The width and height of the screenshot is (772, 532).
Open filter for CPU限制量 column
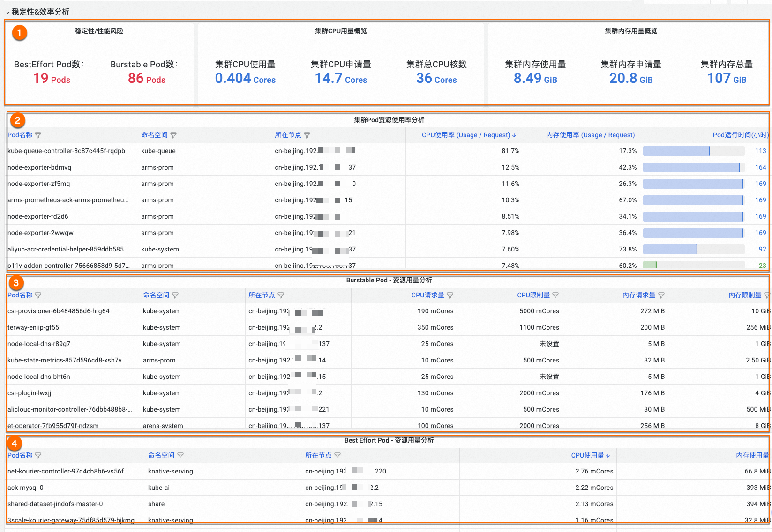(x=555, y=296)
